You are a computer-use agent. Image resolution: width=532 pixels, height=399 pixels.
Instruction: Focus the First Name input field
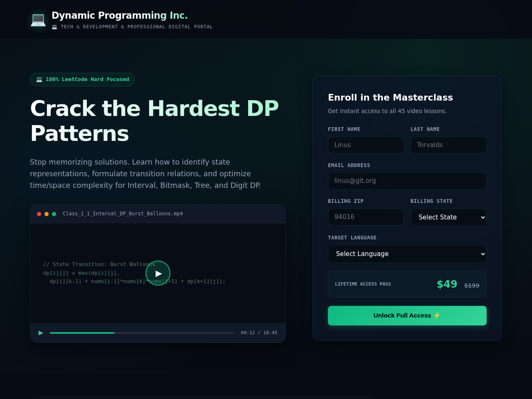click(366, 145)
